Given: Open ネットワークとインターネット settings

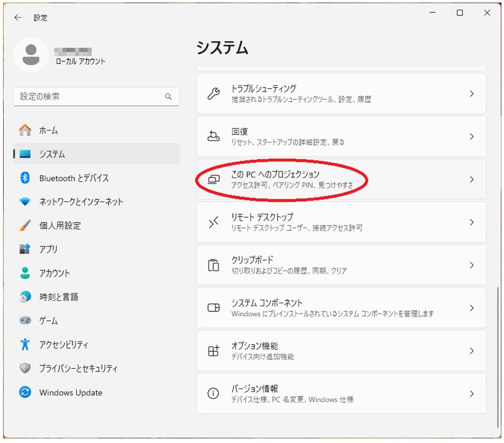Looking at the screenshot, I should (x=96, y=202).
